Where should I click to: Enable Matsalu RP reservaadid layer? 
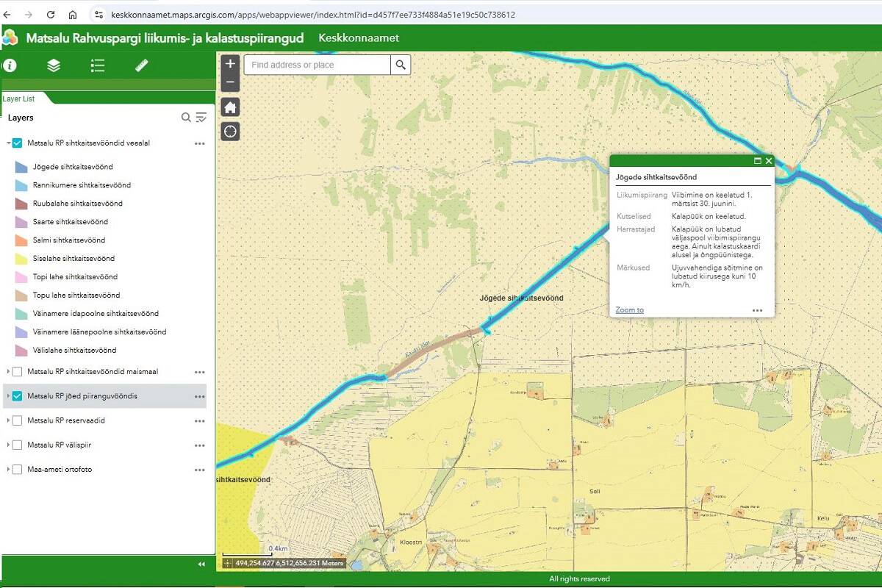pos(18,420)
